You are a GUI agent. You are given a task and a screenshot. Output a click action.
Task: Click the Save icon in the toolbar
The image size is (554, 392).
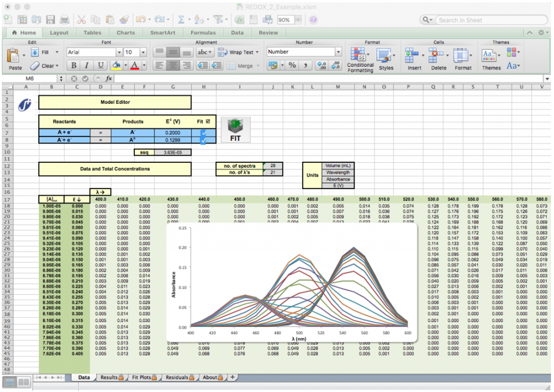coord(50,20)
